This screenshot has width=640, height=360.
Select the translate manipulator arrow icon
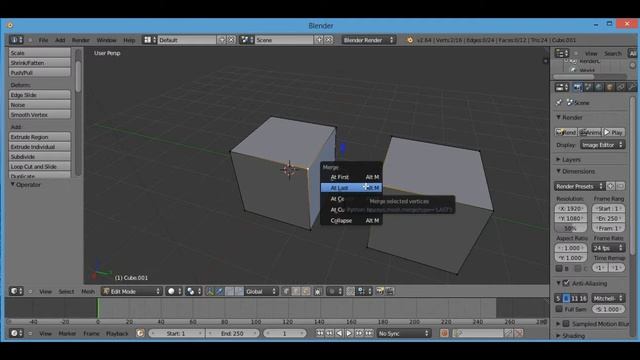coord(220,291)
